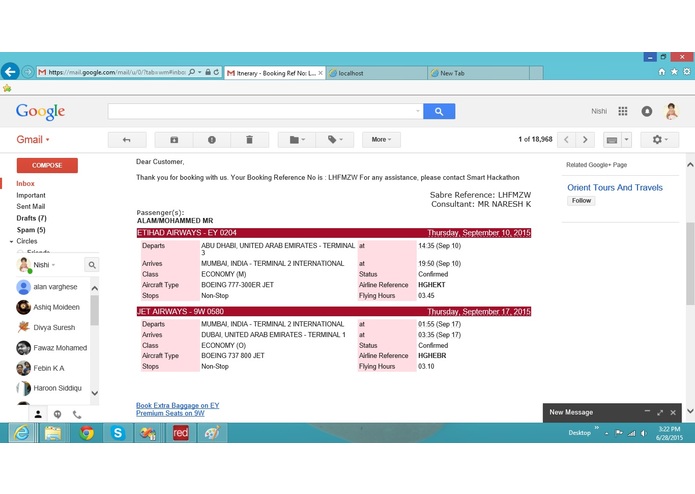Go to the older email arrow

coord(585,140)
